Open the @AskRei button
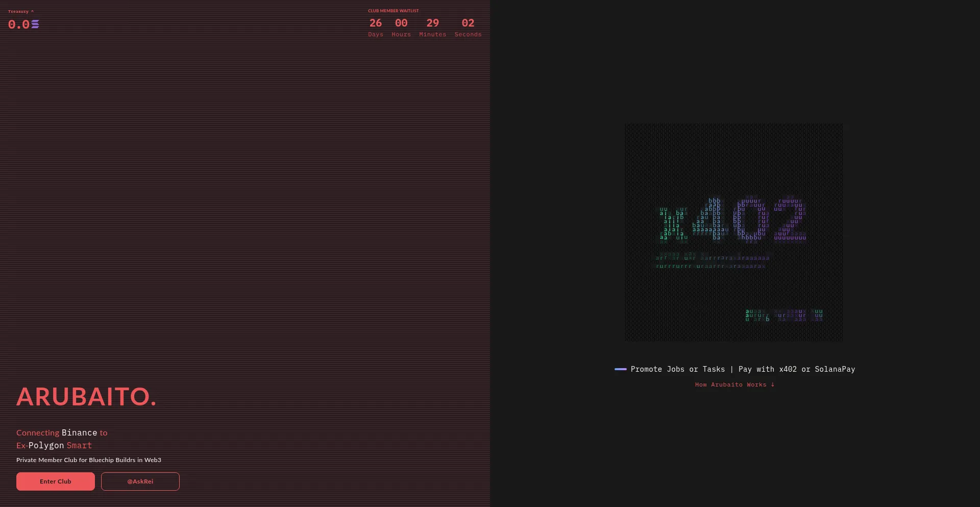This screenshot has width=980, height=507. pos(140,481)
